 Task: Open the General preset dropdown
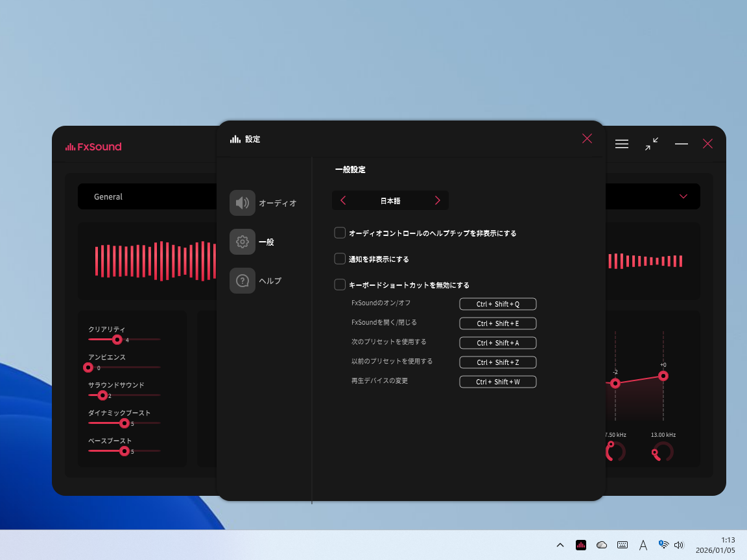pyautogui.click(x=147, y=196)
